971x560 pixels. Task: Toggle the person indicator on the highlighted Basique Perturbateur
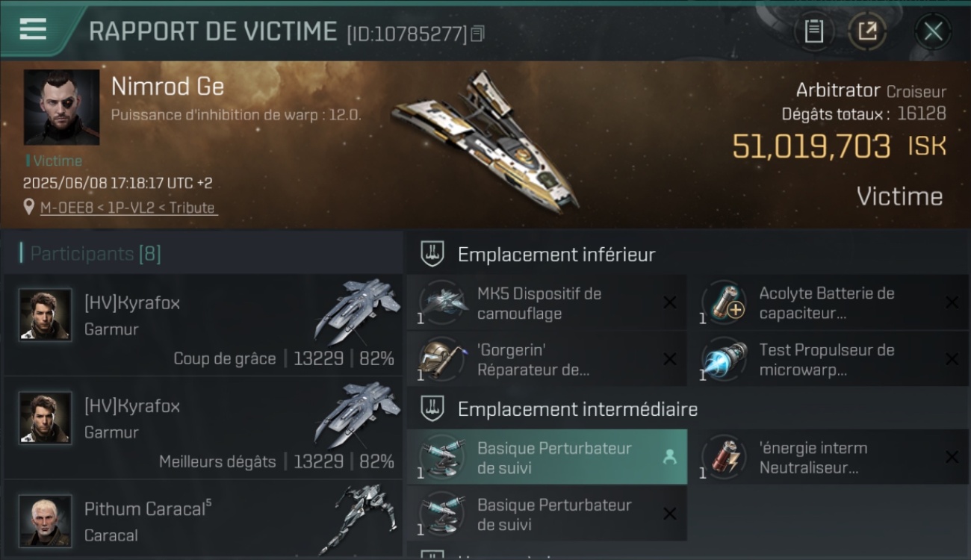(x=669, y=457)
